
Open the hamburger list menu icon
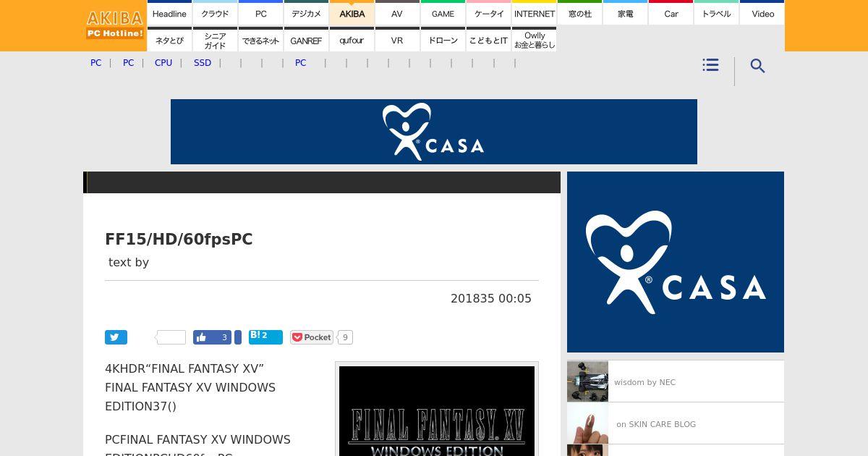710,65
